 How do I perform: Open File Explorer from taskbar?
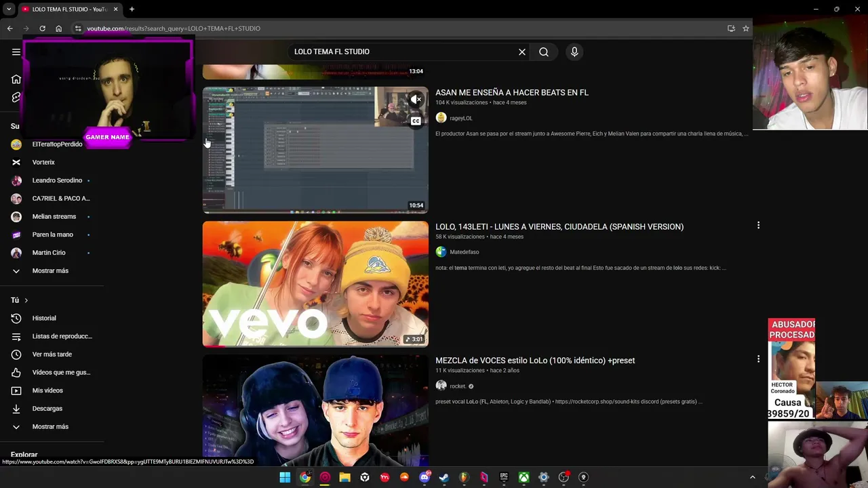[x=344, y=477]
